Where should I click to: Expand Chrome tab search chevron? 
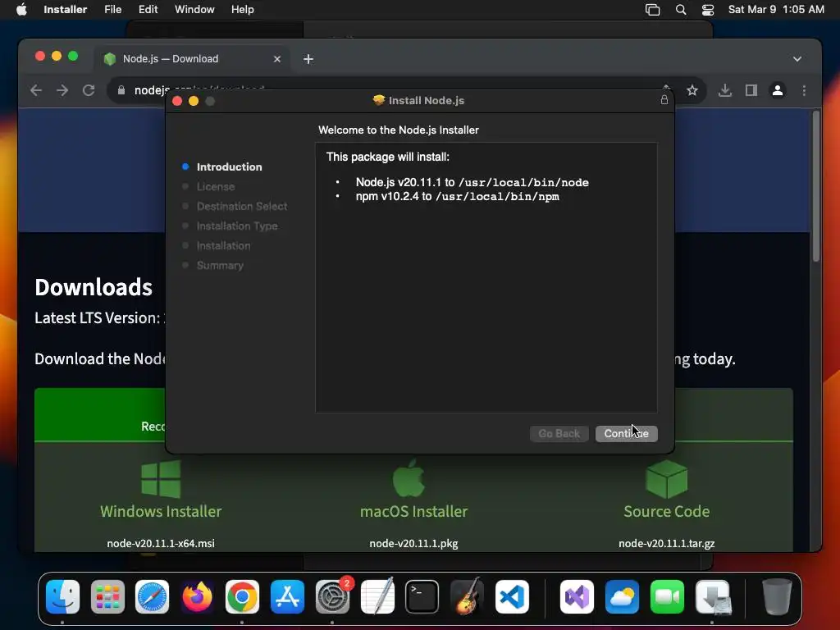[797, 59]
